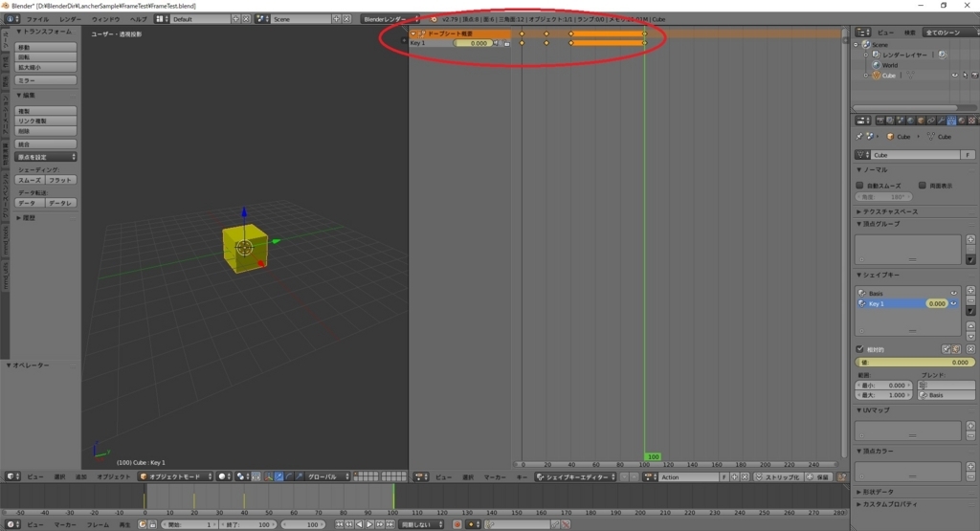Screen dimensions: 980x531
Task: Open the Window (ウィンドウ) menu
Action: point(105,19)
